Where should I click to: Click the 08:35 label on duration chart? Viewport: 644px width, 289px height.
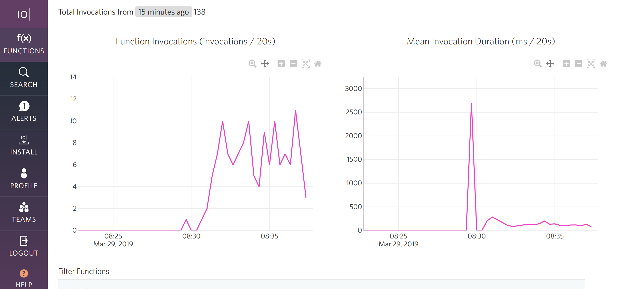555,236
